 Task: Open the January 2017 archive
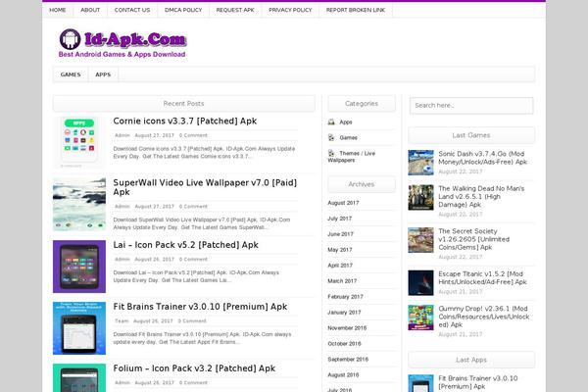click(x=344, y=312)
